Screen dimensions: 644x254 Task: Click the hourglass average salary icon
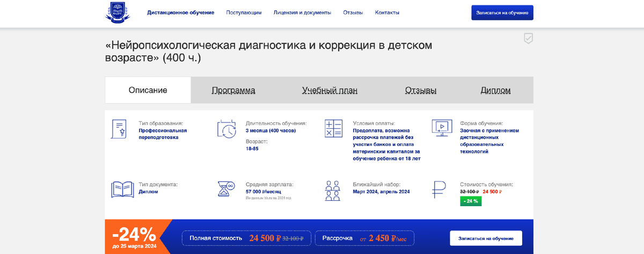[x=226, y=190]
